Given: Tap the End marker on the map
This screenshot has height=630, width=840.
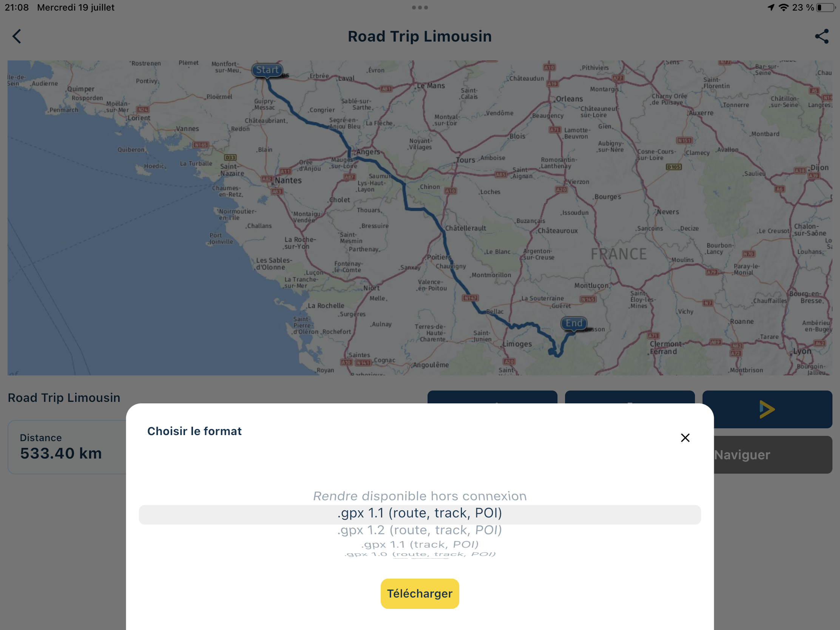Looking at the screenshot, I should click(574, 324).
